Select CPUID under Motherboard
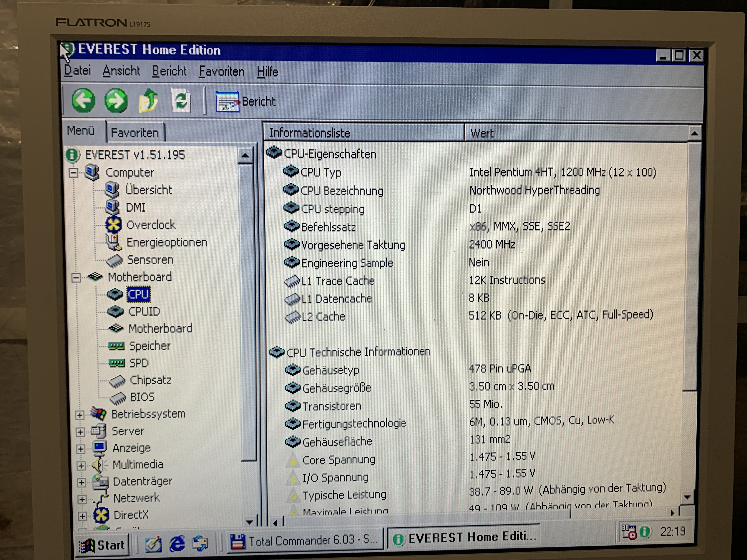The image size is (747, 560). (144, 311)
